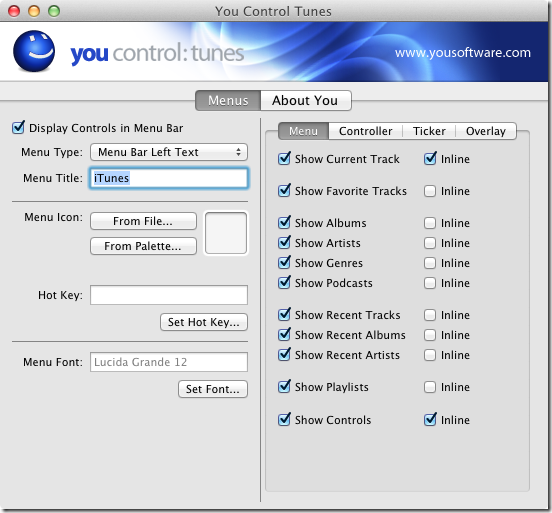Uncheck Show Current Track
The width and height of the screenshot is (552, 513).
(x=284, y=159)
